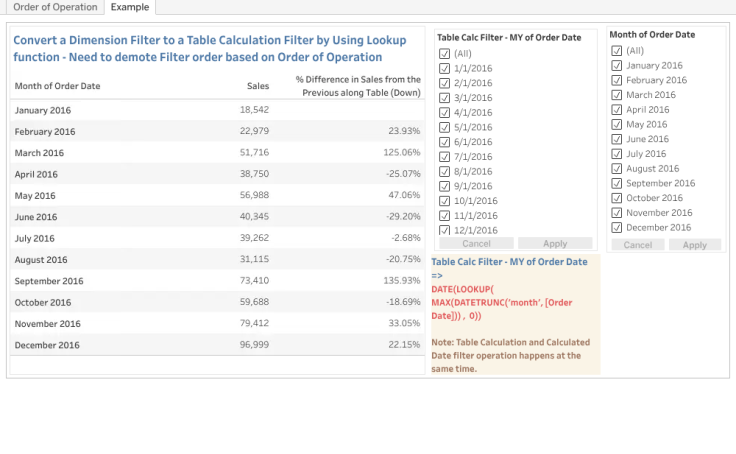Select the Month of Order Date column header
Image resolution: width=736 pixels, height=454 pixels.
[x=57, y=86]
